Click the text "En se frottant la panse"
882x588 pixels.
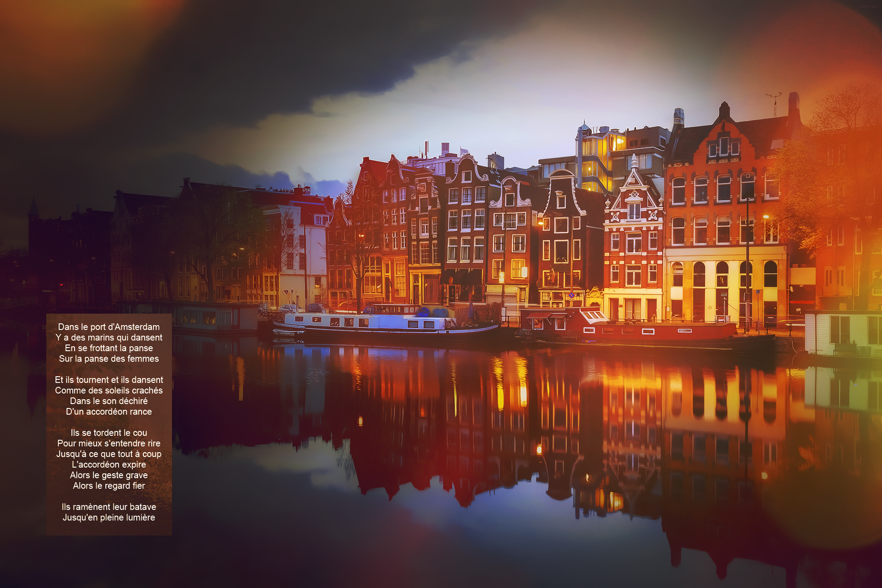pos(109,348)
